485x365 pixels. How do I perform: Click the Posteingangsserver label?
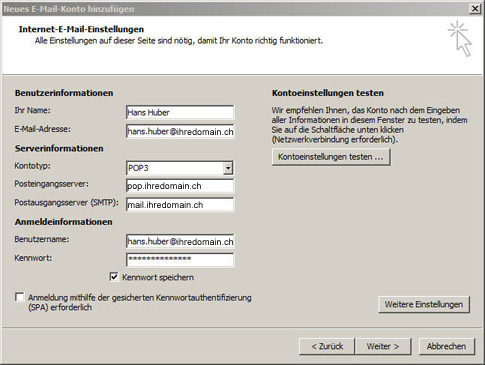pyautogui.click(x=51, y=184)
